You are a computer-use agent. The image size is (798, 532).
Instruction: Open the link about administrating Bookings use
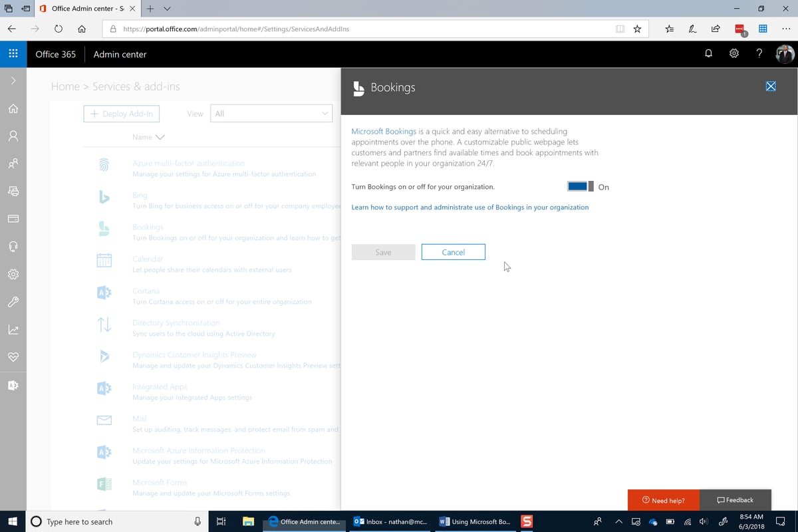point(469,207)
